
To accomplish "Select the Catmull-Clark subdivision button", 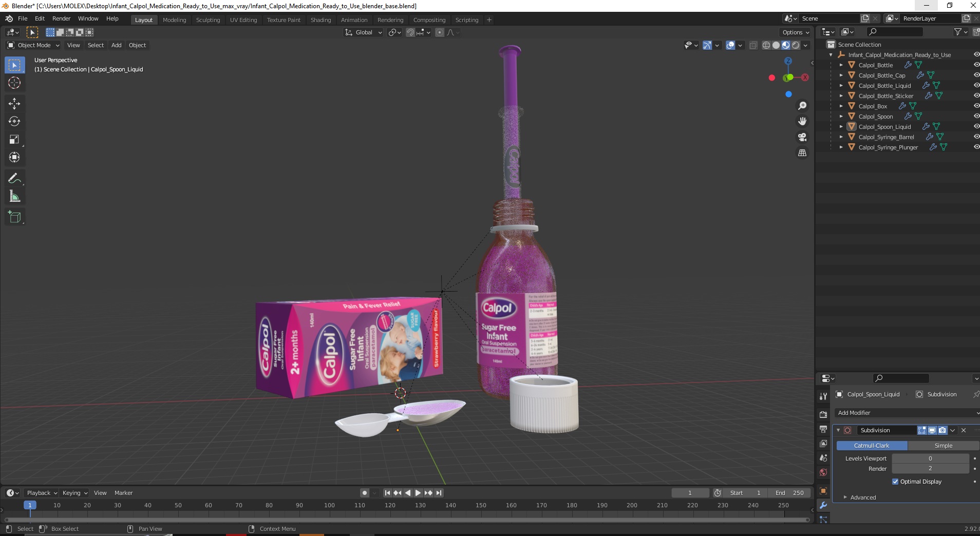I will coord(872,446).
